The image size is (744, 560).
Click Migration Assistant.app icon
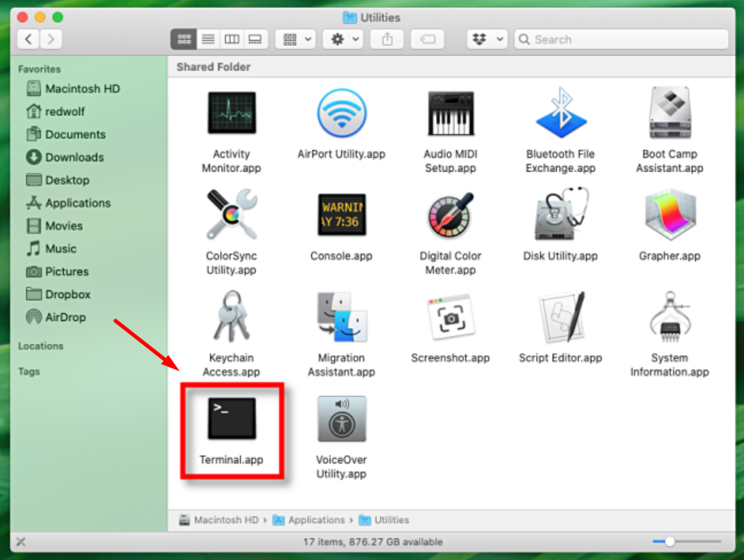tap(342, 316)
